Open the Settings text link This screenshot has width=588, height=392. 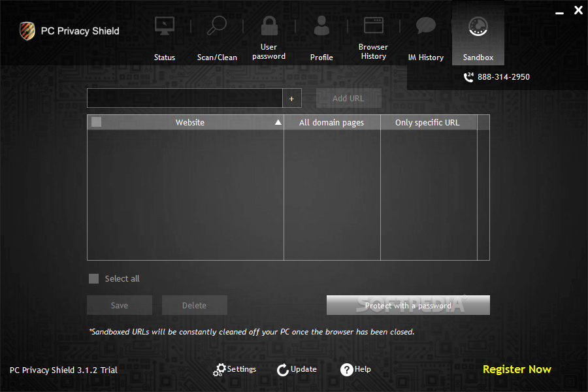point(242,369)
